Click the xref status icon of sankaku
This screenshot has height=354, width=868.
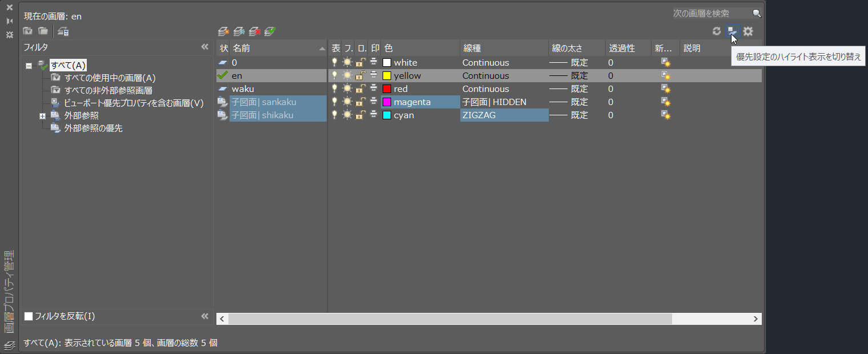(223, 102)
